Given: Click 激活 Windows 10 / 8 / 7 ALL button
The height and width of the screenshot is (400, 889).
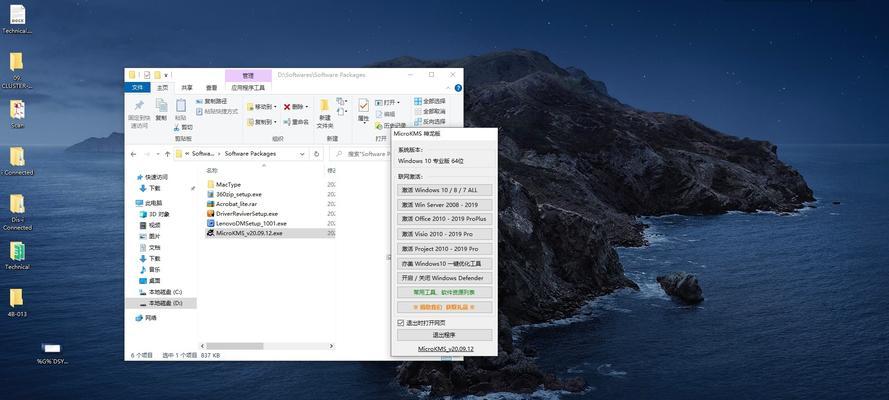Looking at the screenshot, I should tap(444, 190).
